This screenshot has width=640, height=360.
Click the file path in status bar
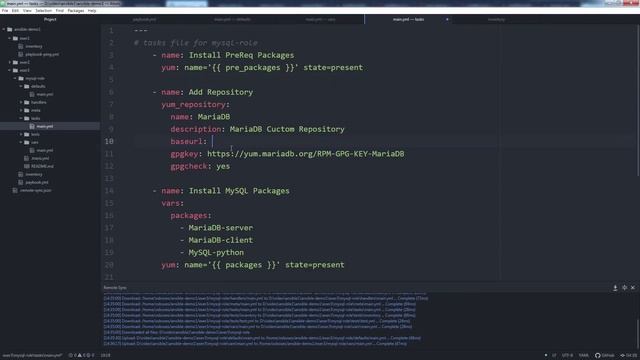33,355
